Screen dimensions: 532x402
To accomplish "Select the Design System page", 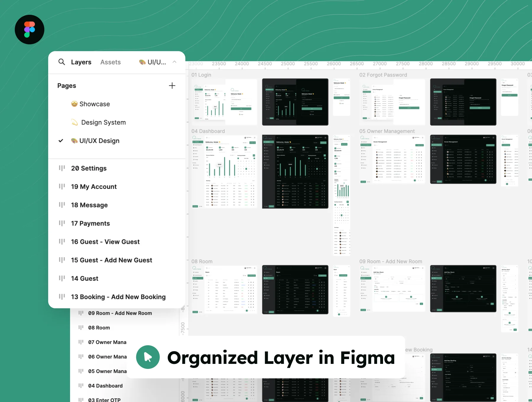I will click(x=103, y=122).
